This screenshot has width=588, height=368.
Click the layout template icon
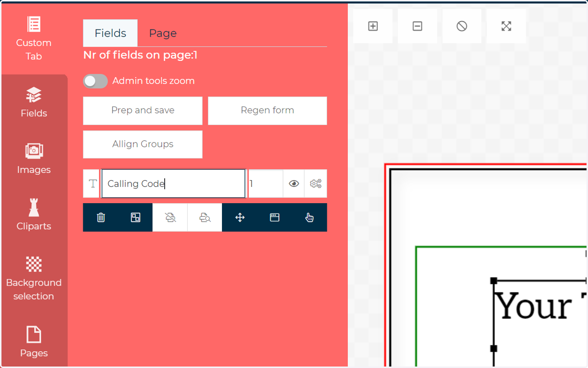pos(136,217)
